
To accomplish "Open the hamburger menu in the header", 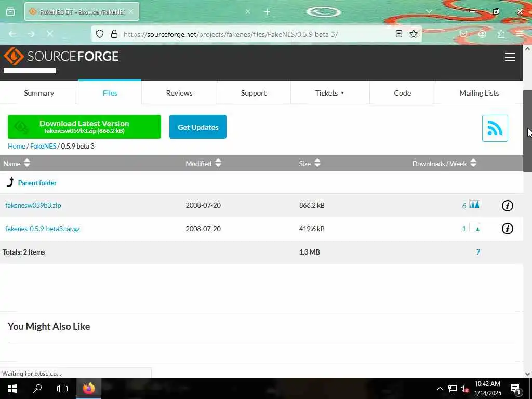I will click(x=510, y=57).
